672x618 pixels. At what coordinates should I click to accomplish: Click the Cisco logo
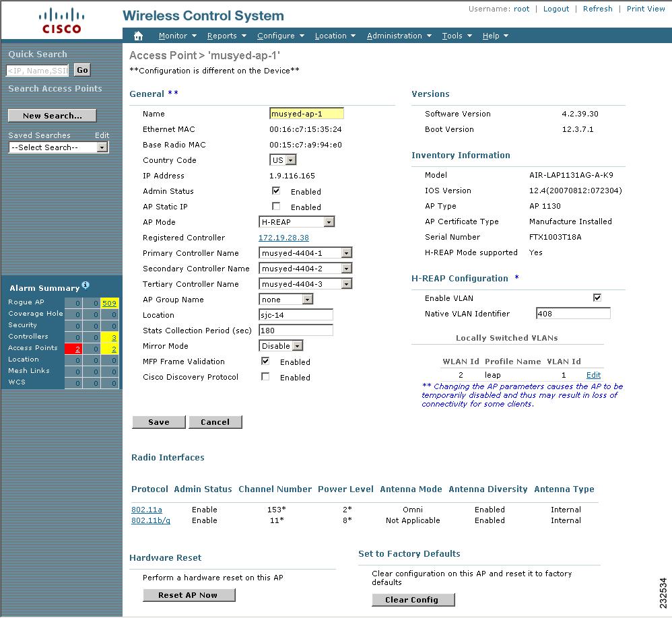pos(61,21)
